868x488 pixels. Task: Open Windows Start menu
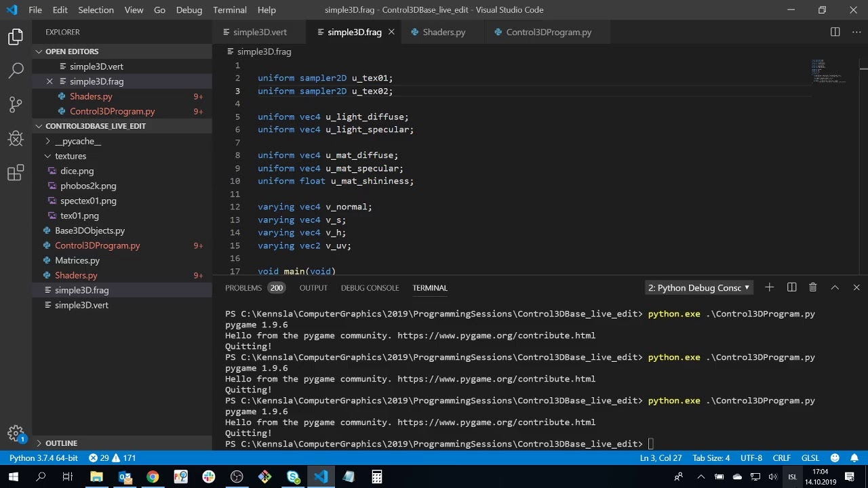pos(13,477)
